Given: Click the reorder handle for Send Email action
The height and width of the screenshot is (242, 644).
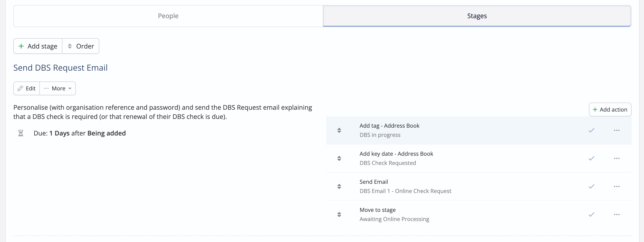Looking at the screenshot, I should click(x=339, y=186).
